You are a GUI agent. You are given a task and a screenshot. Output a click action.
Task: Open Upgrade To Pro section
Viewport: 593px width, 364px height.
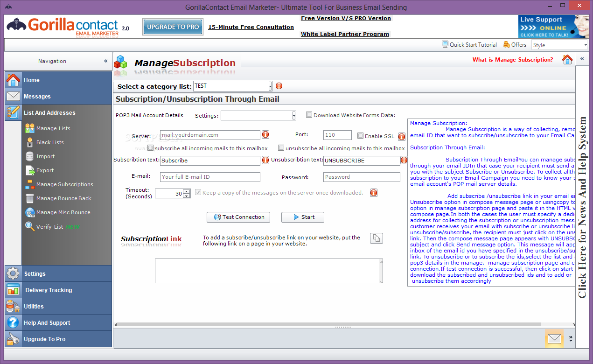click(58, 339)
